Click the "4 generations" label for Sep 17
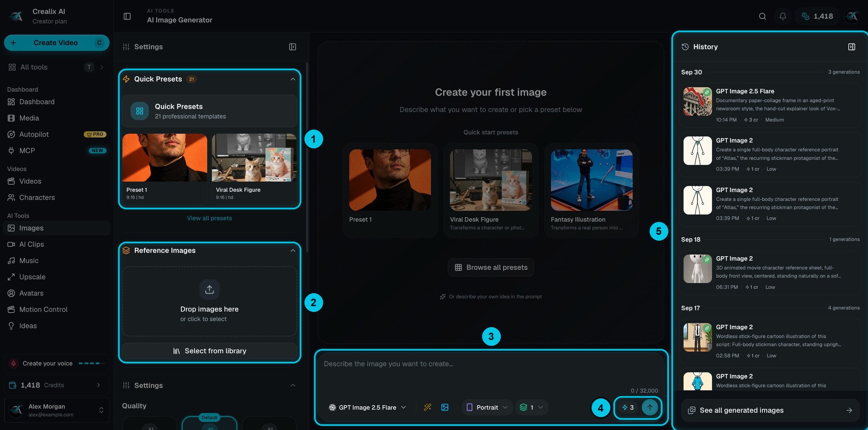Viewport: 868px width, 430px height. (843, 308)
